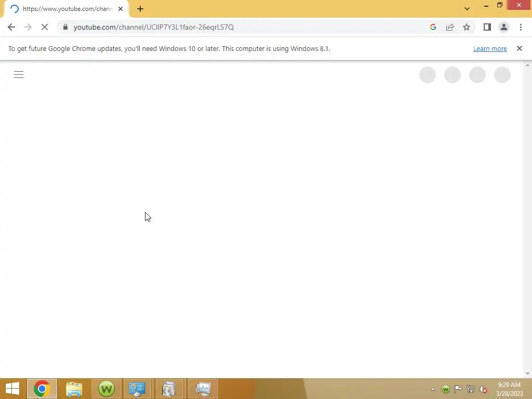The image size is (532, 399).
Task: Open a new tab with the plus button
Action: click(x=140, y=9)
